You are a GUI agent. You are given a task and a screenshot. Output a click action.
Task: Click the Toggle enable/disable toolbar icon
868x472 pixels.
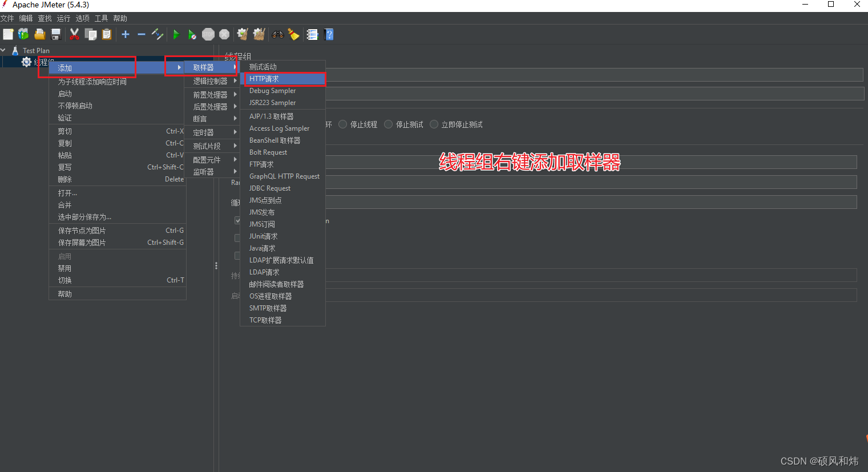158,34
